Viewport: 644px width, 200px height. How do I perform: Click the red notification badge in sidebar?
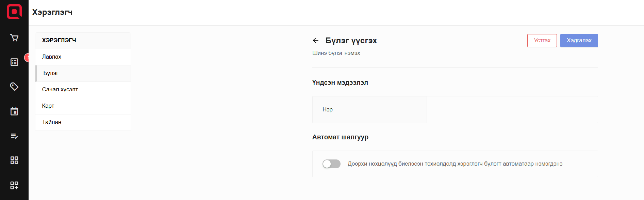coord(27,58)
